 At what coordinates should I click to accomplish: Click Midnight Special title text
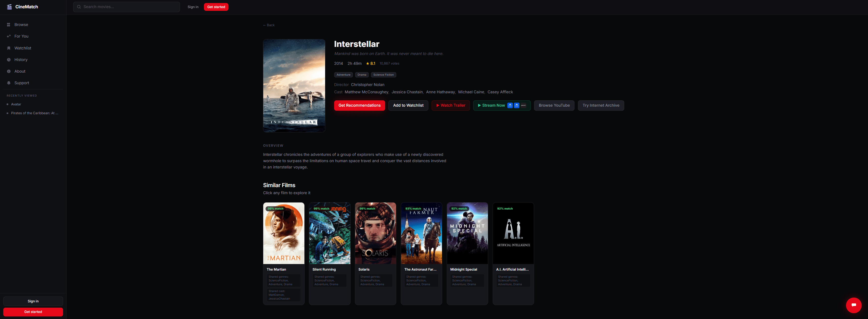pyautogui.click(x=464, y=270)
